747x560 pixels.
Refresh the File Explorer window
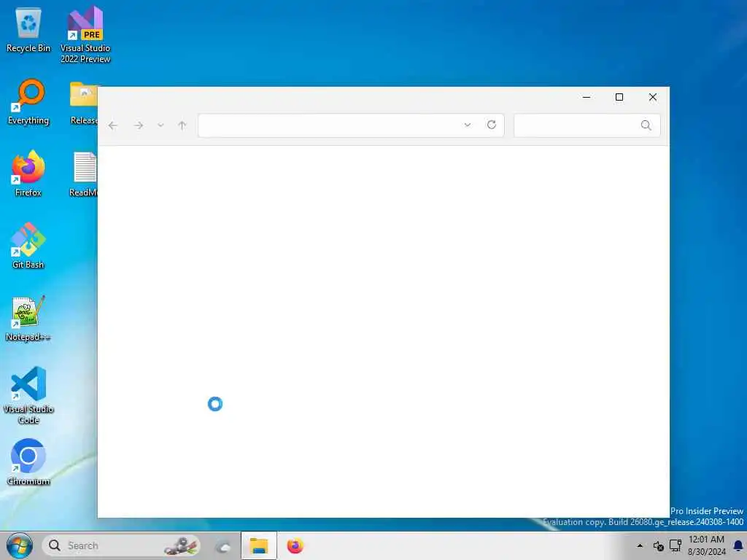(x=492, y=125)
